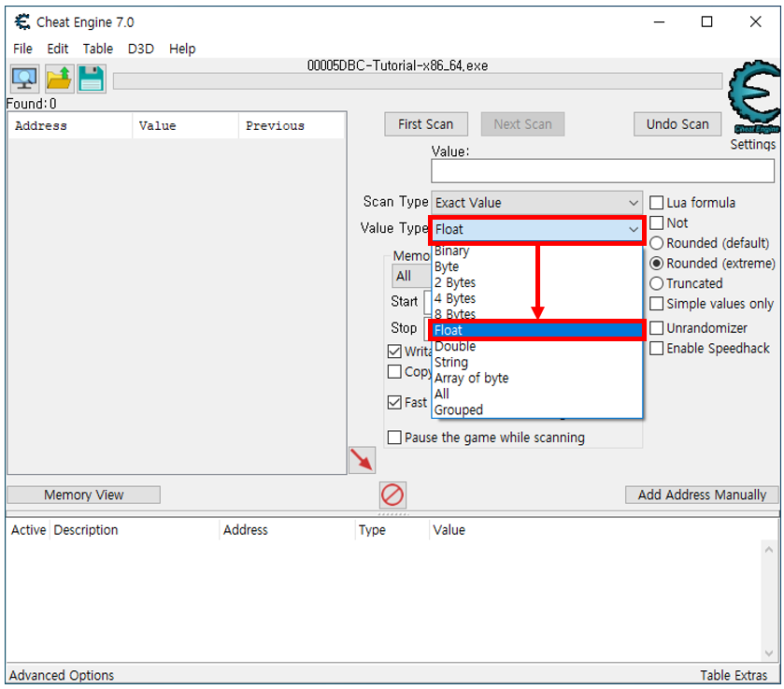
Task: Choose Byte from value type list
Action: 536,266
